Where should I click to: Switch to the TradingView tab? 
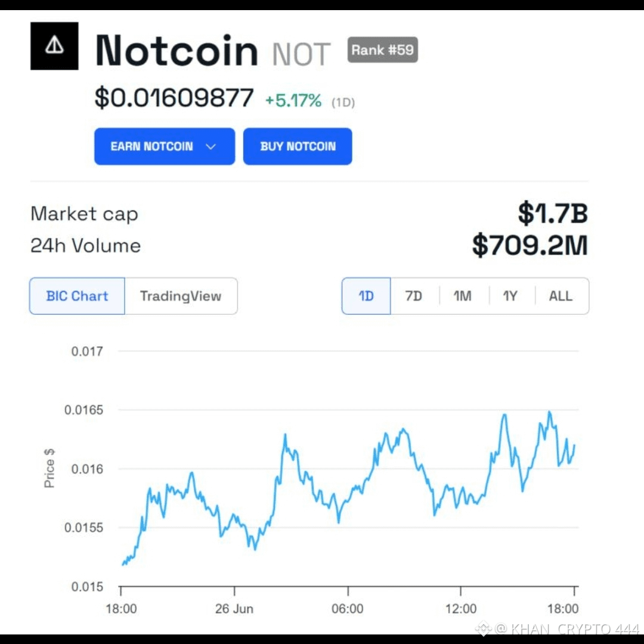tap(181, 296)
